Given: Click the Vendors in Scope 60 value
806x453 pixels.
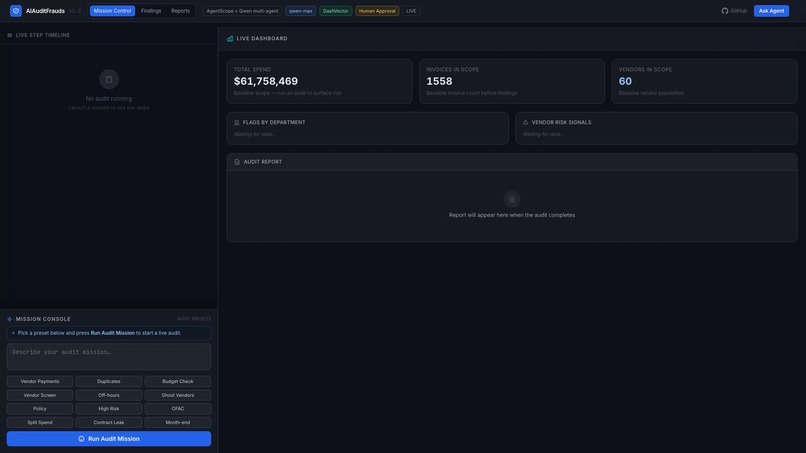Looking at the screenshot, I should click(625, 81).
